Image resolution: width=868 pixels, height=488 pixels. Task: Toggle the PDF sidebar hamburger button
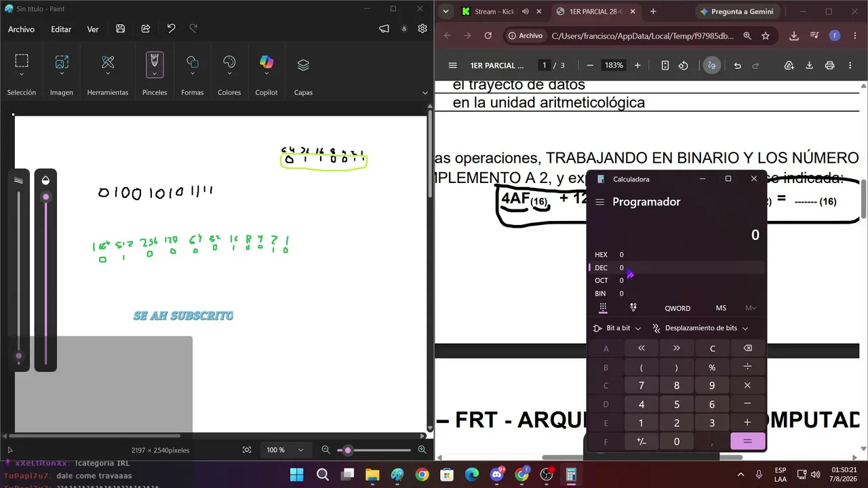452,66
